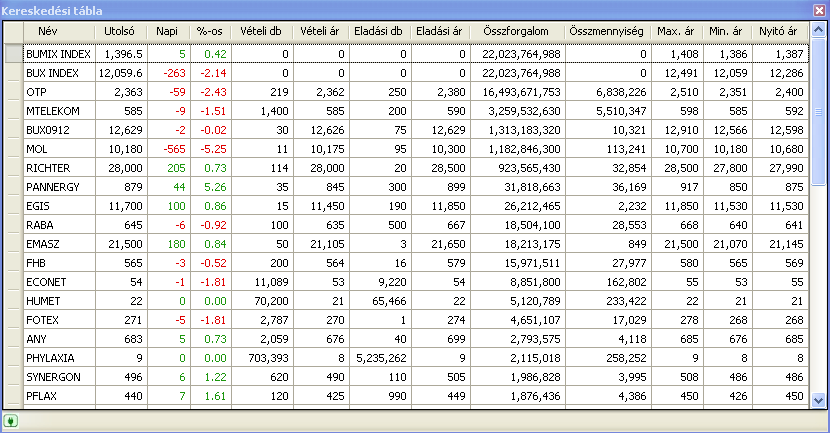830x433 pixels.
Task: Click the Eladási ár column header
Action: pyautogui.click(x=440, y=31)
